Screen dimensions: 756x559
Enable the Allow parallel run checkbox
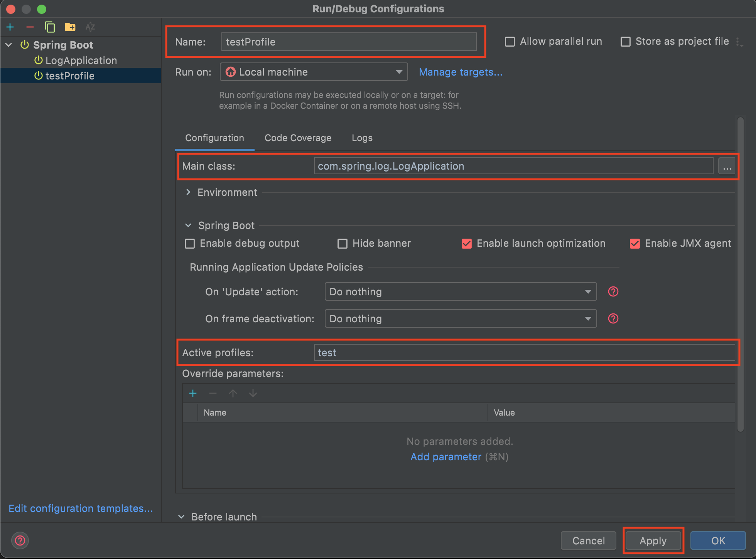(510, 42)
